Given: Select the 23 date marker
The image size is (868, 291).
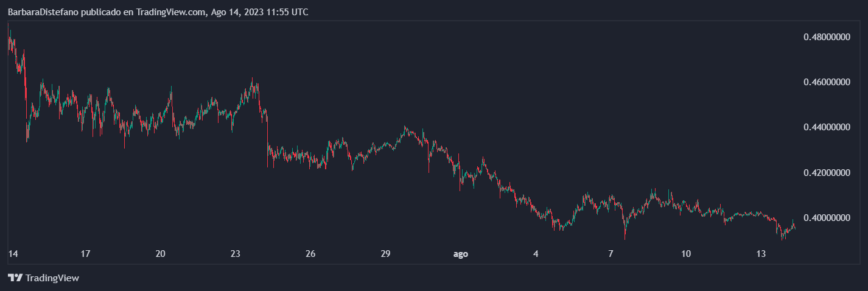Looking at the screenshot, I should pyautogui.click(x=236, y=254).
